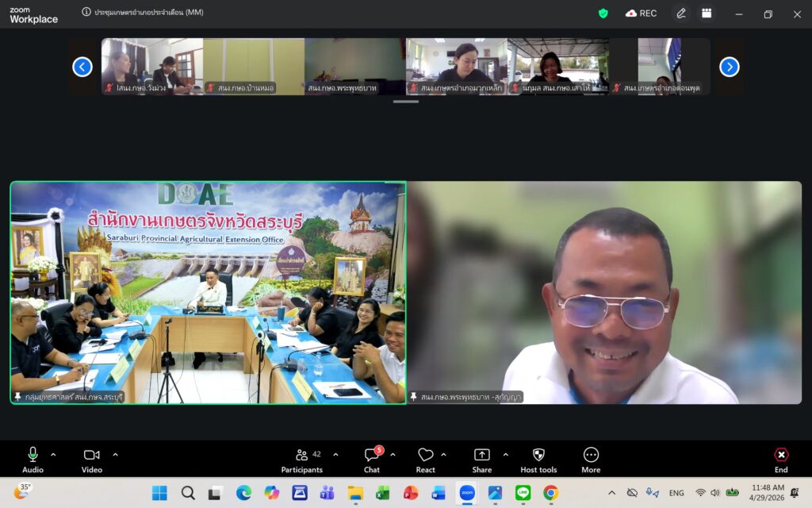This screenshot has height=508, width=812.
Task: Open the meeting info icon beside title
Action: [x=86, y=12]
